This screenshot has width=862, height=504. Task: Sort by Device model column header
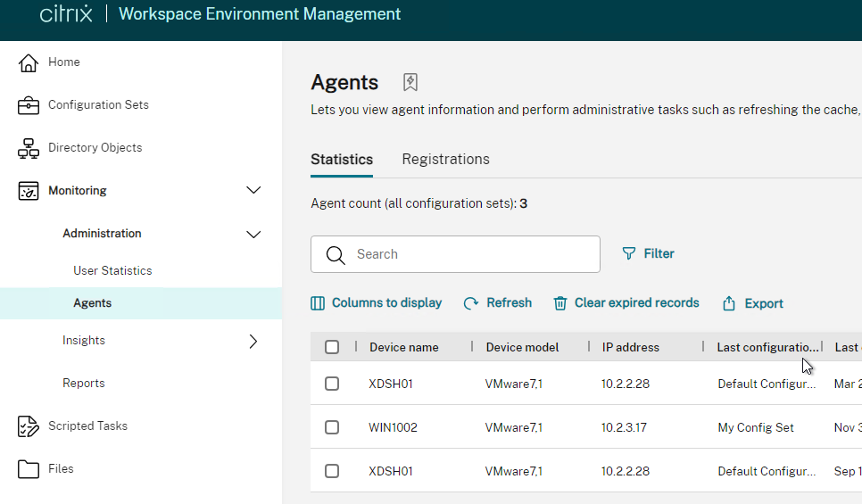522,347
